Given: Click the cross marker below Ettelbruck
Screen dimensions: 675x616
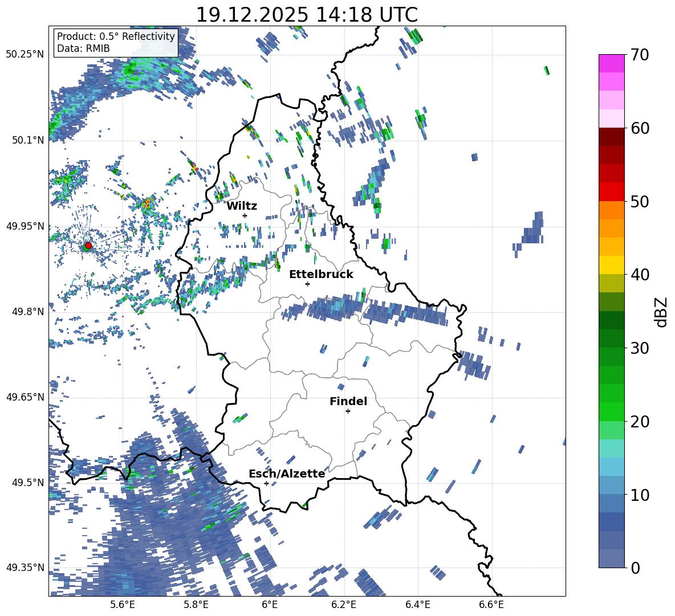Looking at the screenshot, I should pos(307,284).
